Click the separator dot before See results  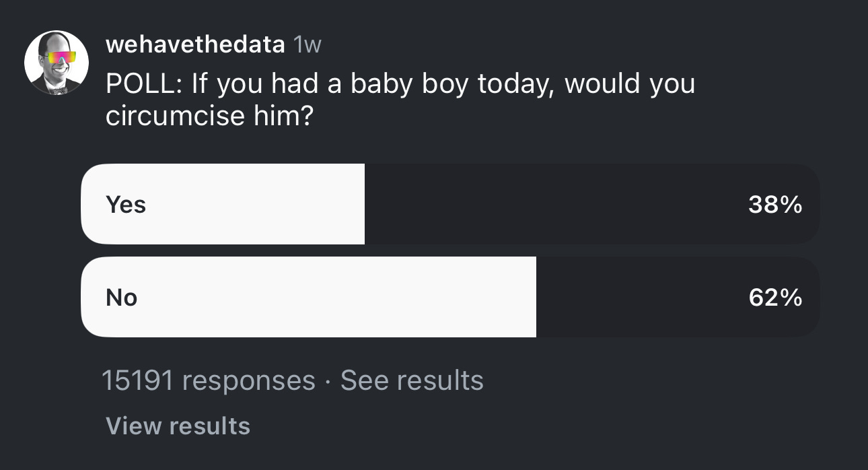(328, 381)
